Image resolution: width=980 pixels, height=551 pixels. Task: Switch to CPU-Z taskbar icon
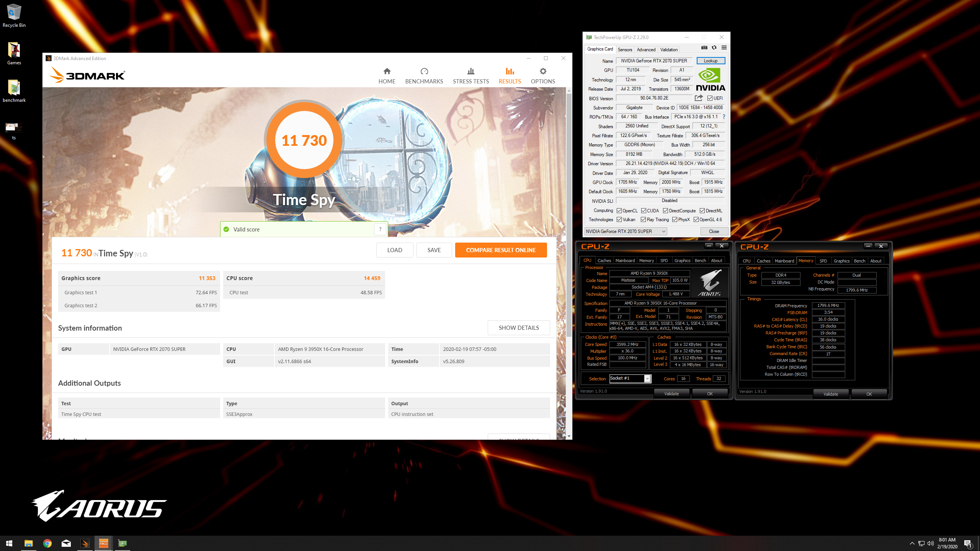tap(103, 543)
